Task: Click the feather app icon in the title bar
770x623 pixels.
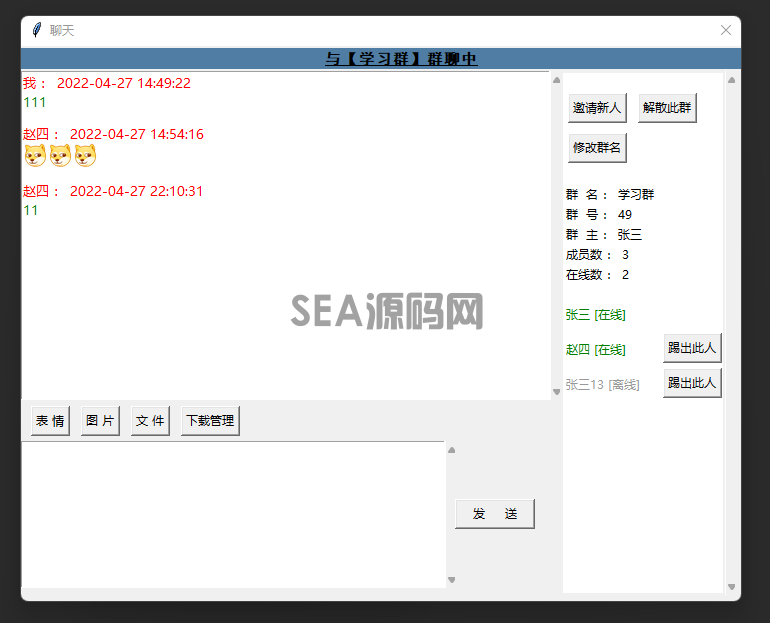Action: [36, 30]
